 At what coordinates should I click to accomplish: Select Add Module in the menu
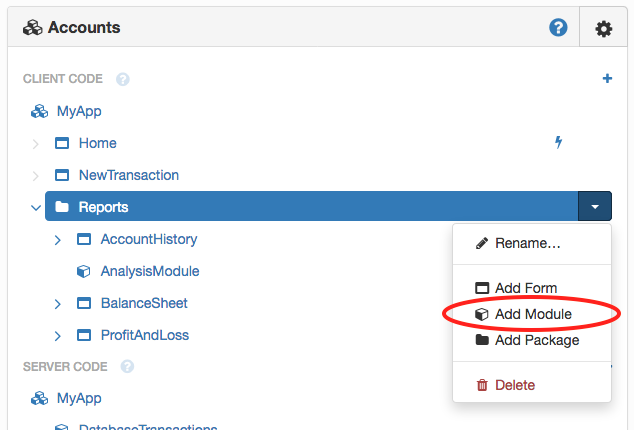pyautogui.click(x=533, y=314)
